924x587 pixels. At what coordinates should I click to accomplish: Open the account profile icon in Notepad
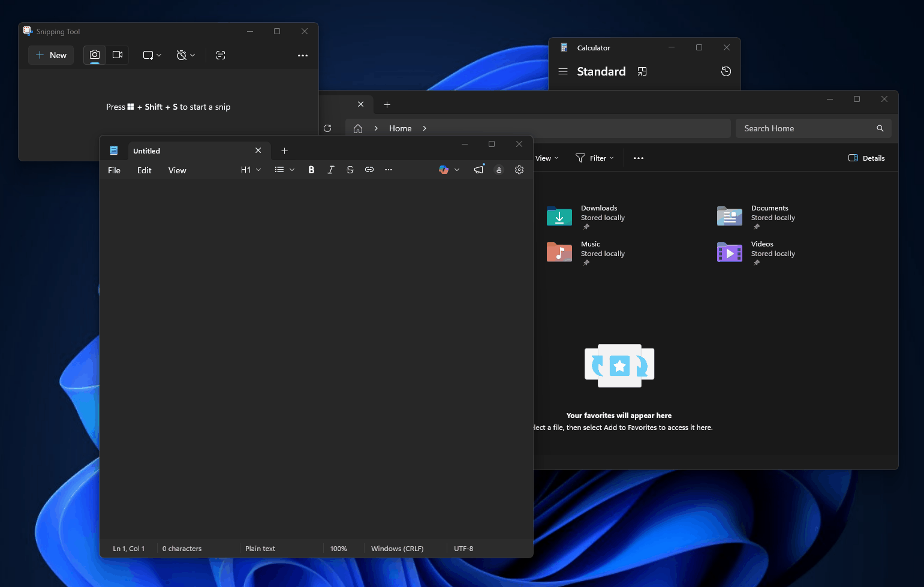[499, 170]
